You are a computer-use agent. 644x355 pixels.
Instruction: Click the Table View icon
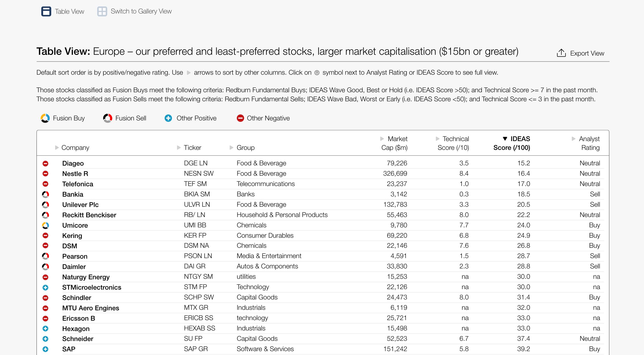tap(46, 11)
